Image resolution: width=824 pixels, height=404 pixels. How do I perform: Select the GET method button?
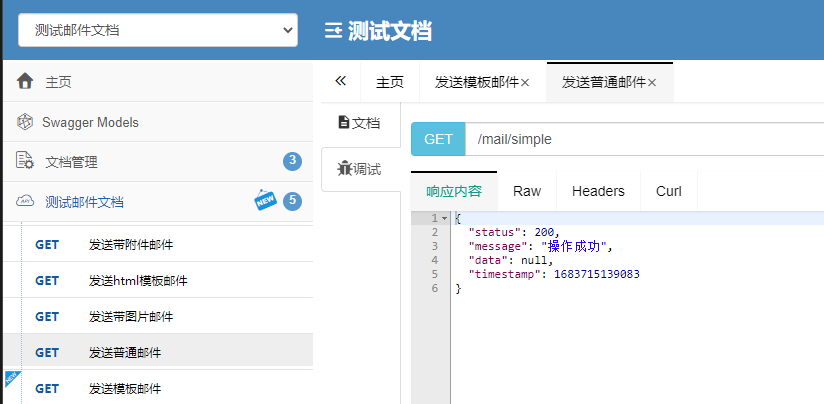point(438,139)
